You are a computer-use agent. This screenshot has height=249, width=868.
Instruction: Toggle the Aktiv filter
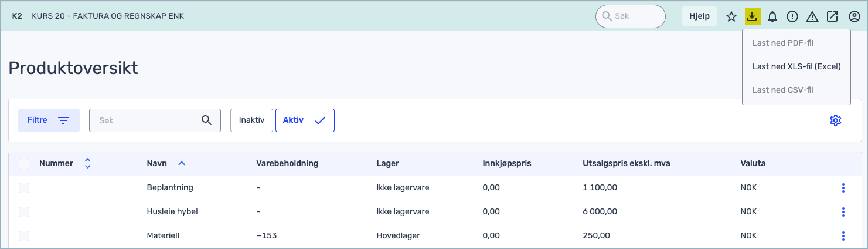[x=305, y=120]
